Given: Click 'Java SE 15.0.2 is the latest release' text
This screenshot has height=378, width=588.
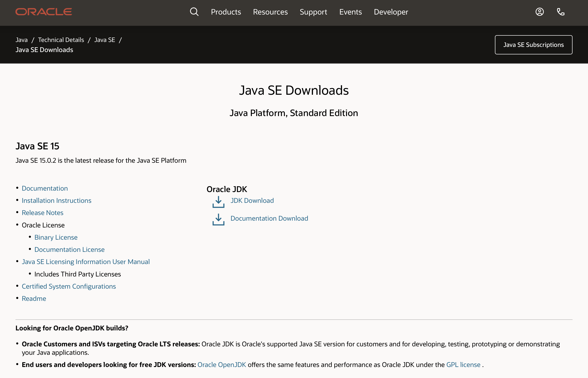Looking at the screenshot, I should click(x=101, y=161).
